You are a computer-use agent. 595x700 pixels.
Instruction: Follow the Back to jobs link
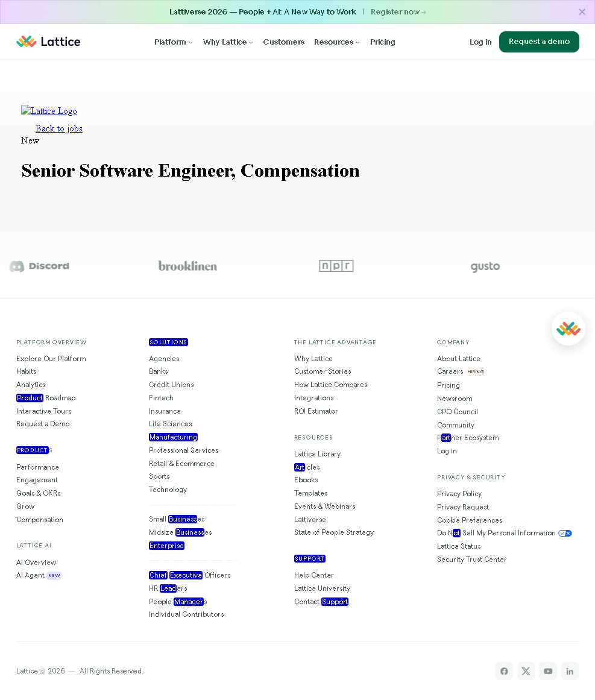coord(58,128)
